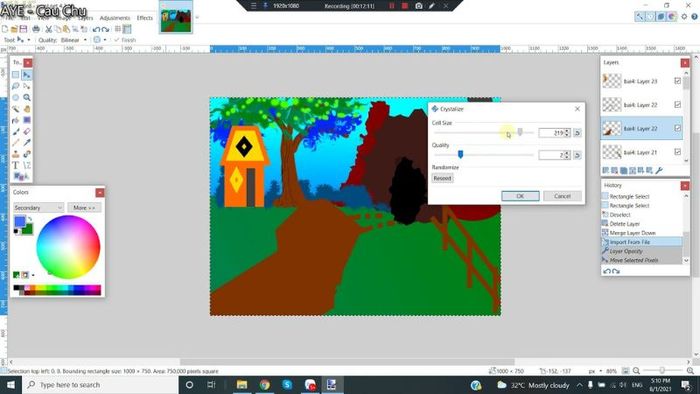Select the Paintbrush tool

[x=16, y=132]
